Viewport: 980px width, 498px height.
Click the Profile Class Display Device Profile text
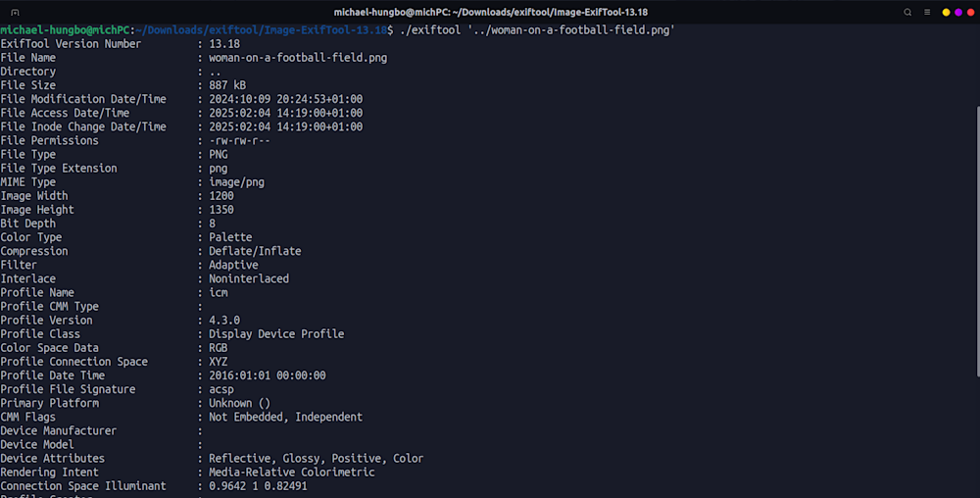tap(276, 333)
